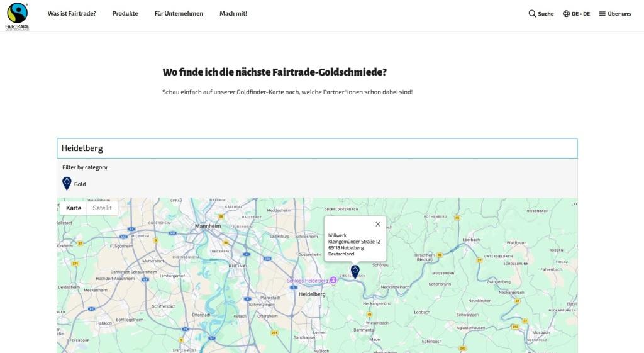Switch map to Karte view
The width and height of the screenshot is (644, 353).
(x=74, y=208)
